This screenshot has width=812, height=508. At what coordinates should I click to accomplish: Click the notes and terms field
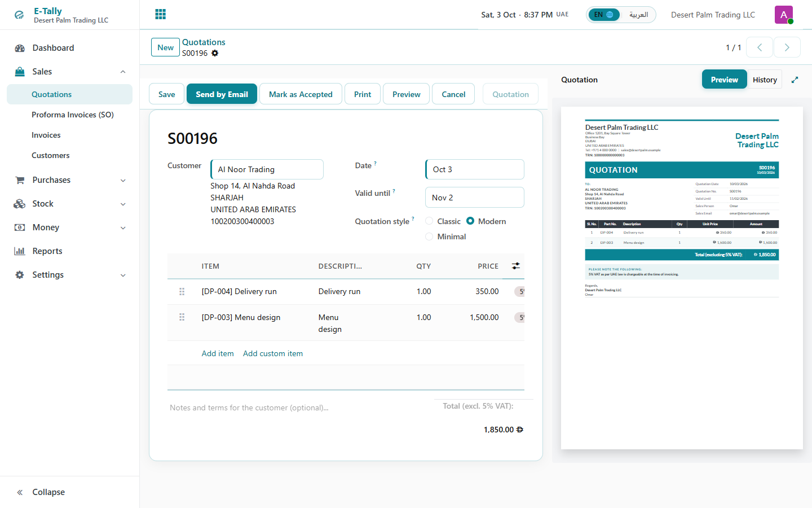pyautogui.click(x=297, y=408)
